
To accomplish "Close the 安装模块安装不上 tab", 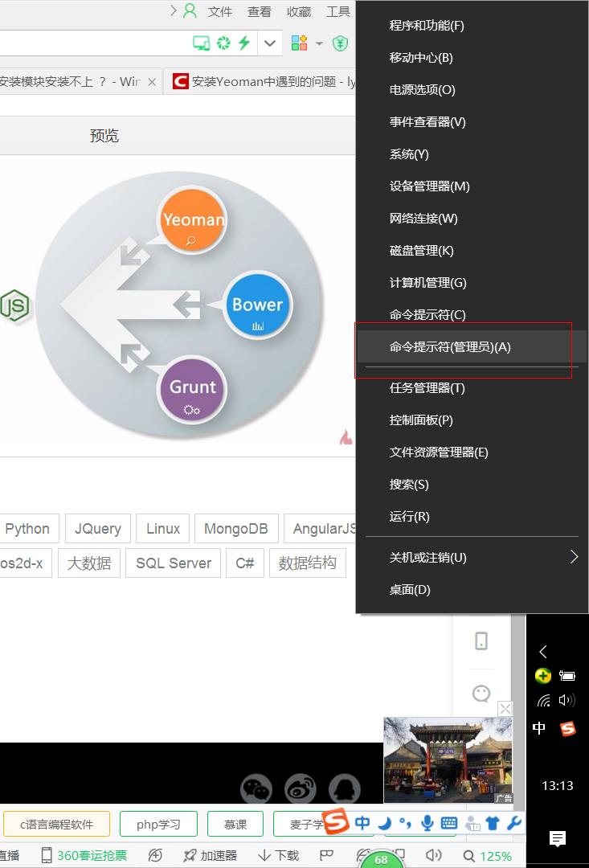I will click(152, 82).
